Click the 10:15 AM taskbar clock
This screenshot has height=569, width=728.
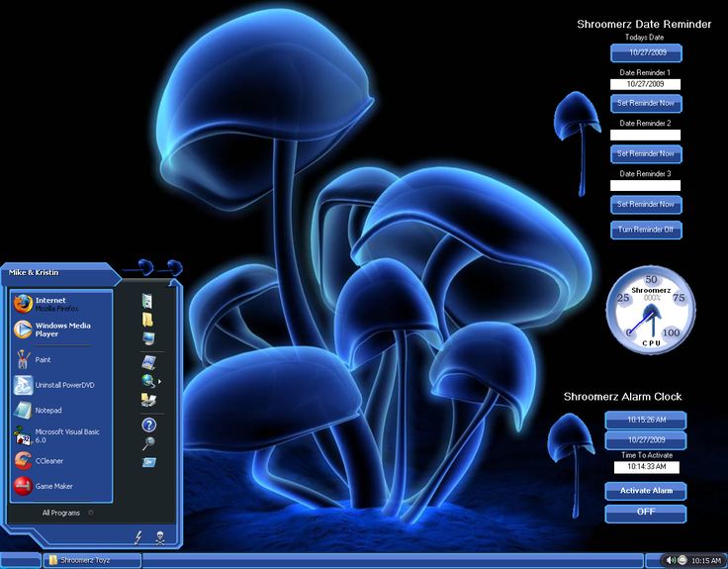point(706,561)
